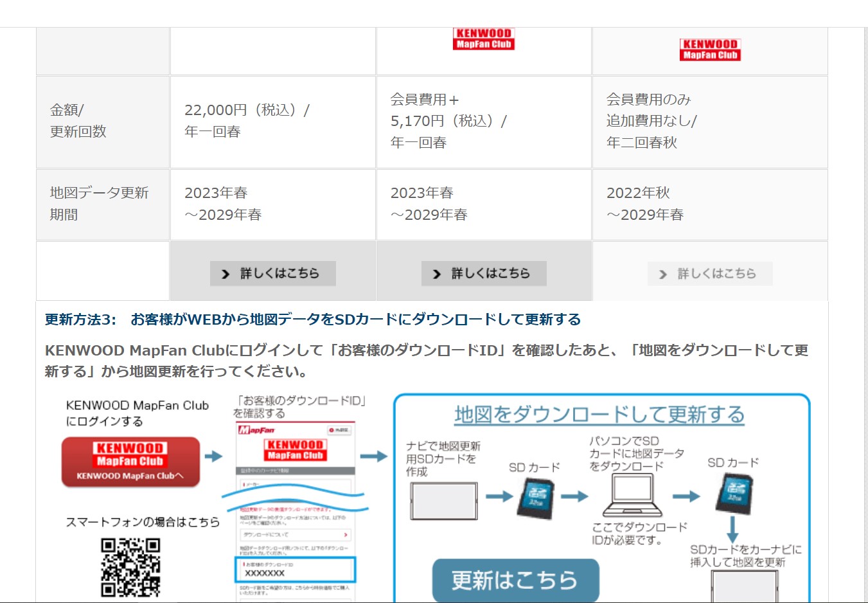Click KENWOOD MapFan Club logo in fourth column
Image resolution: width=868 pixels, height=603 pixels.
pyautogui.click(x=710, y=50)
